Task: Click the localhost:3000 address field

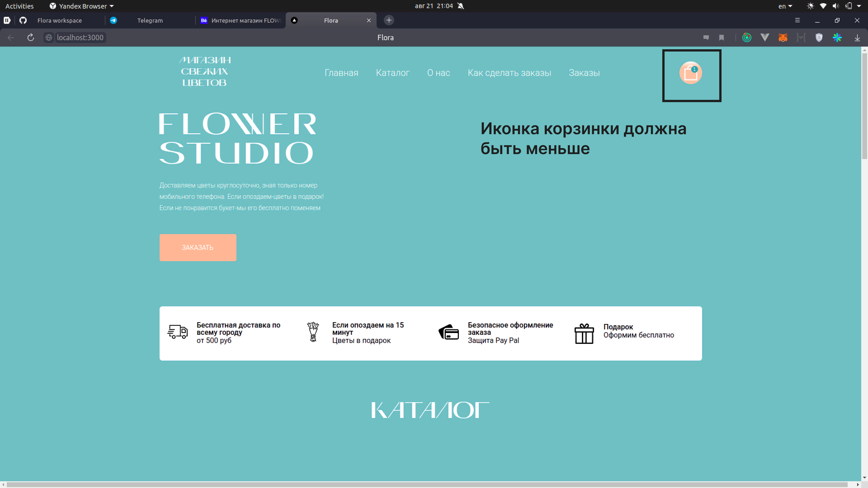Action: (80, 37)
